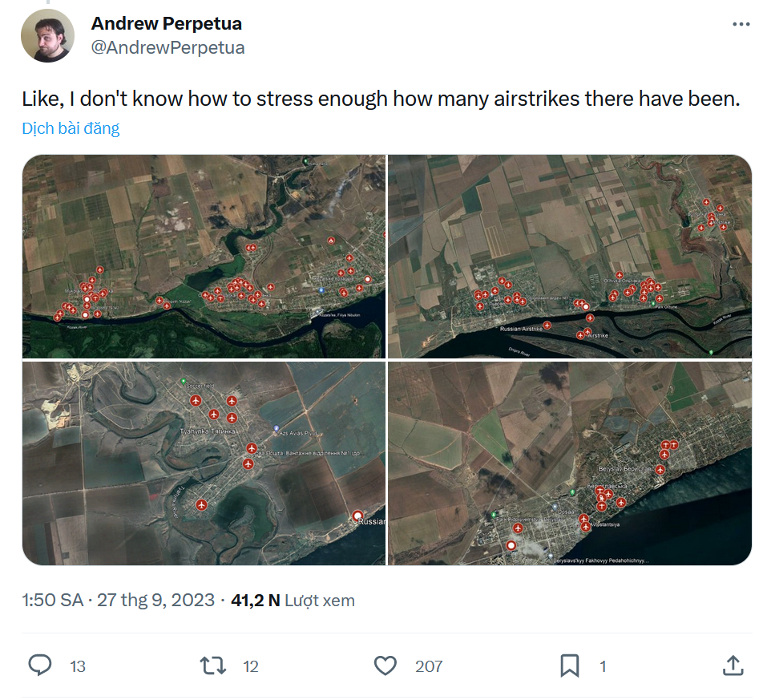
Task: Open the top-right satellite map image
Action: 570,256
